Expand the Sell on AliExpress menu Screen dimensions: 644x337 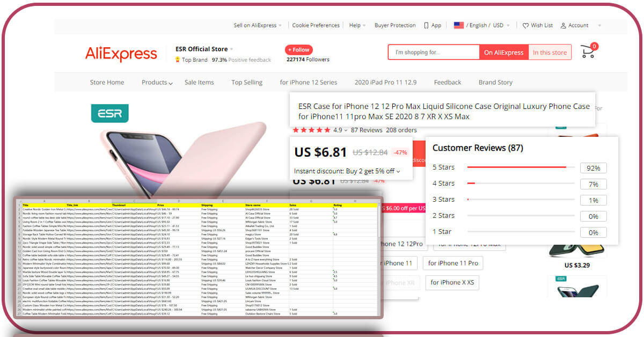tap(258, 25)
